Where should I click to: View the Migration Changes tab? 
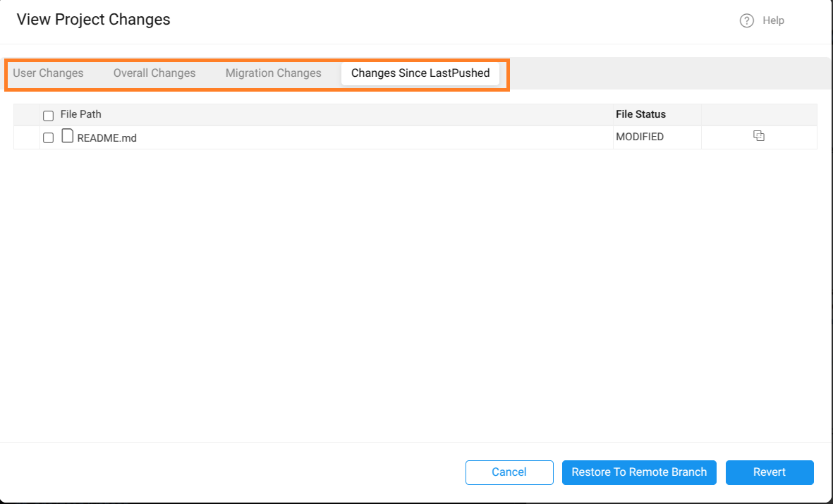pos(273,73)
